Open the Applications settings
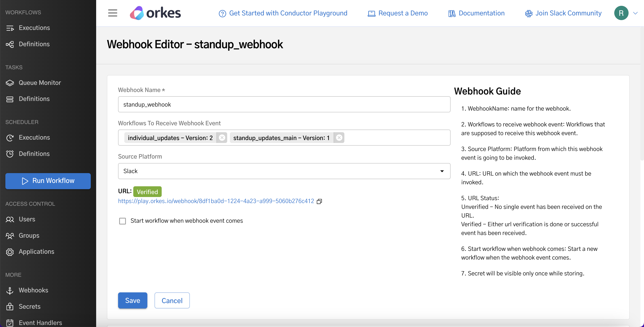 point(36,252)
